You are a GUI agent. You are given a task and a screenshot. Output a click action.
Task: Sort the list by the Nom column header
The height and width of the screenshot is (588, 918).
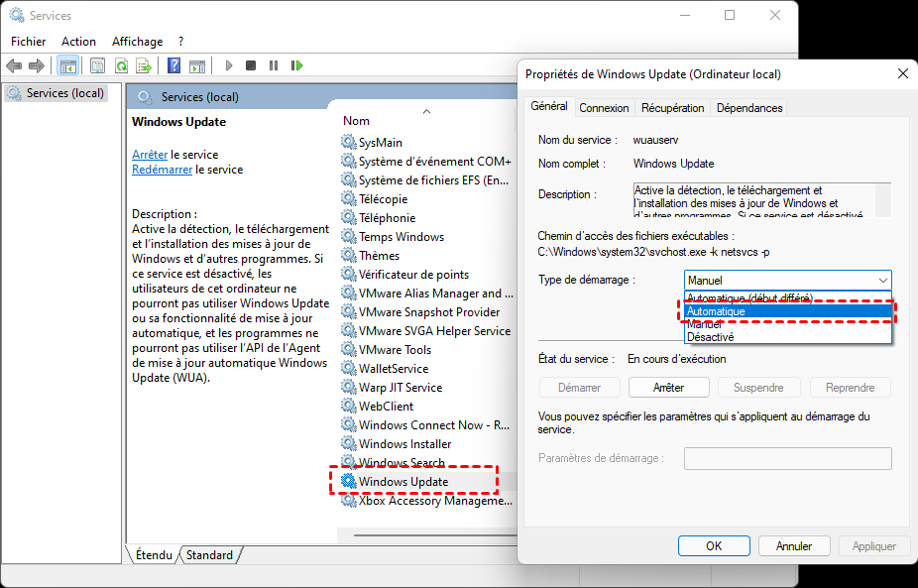click(426, 121)
